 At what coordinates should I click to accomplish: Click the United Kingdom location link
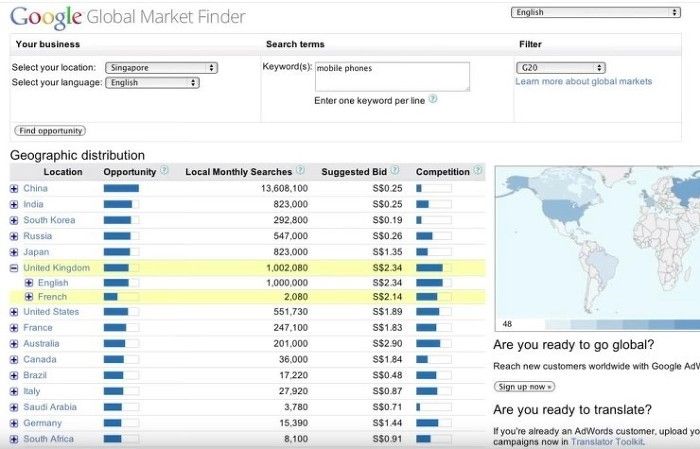[x=57, y=268]
